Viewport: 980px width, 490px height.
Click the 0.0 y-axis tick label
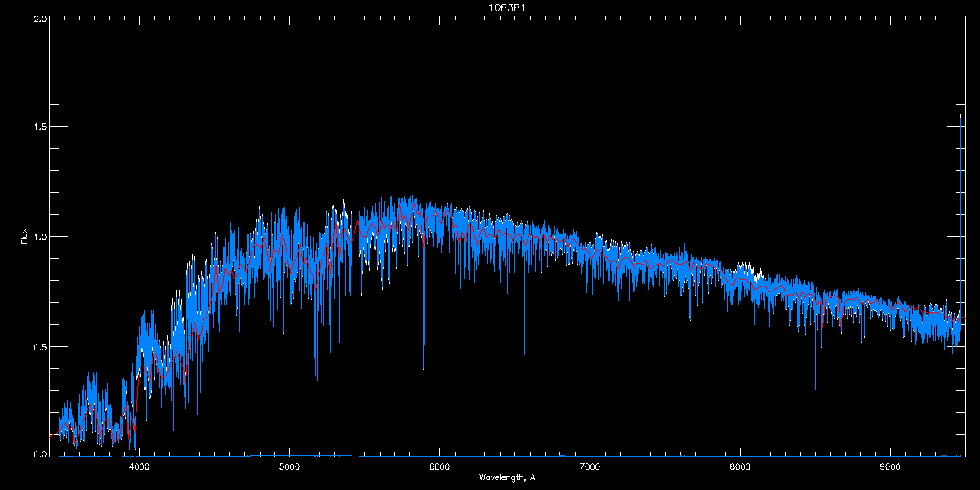pos(39,453)
